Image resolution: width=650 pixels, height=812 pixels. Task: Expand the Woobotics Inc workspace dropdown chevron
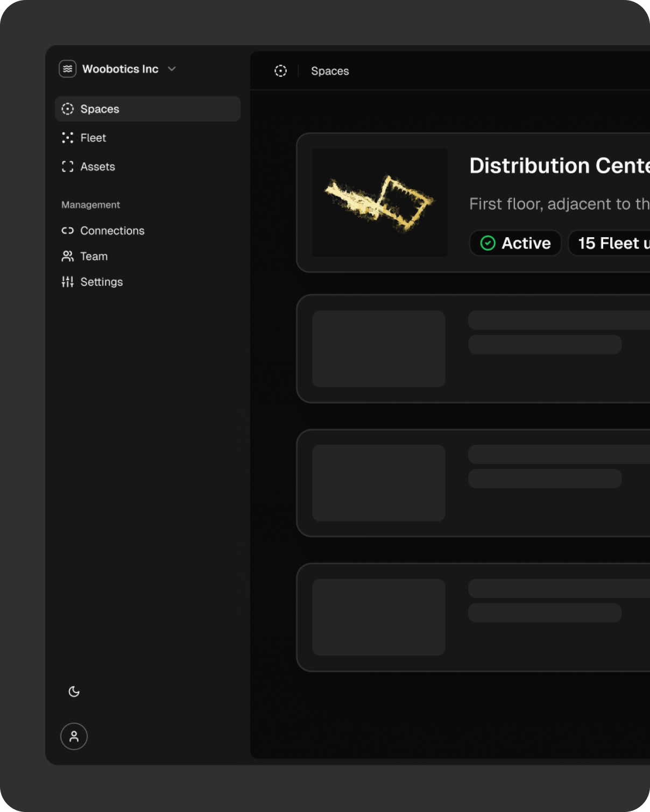(x=172, y=69)
